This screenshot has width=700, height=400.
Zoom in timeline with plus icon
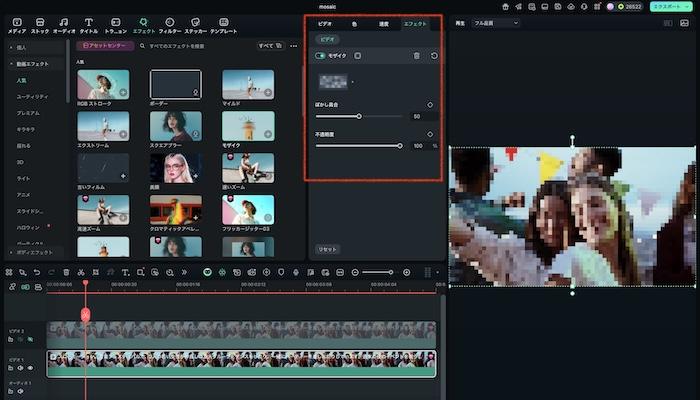pyautogui.click(x=406, y=272)
